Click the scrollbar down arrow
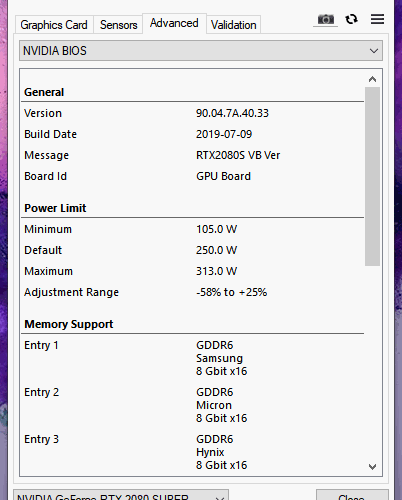 (372, 466)
